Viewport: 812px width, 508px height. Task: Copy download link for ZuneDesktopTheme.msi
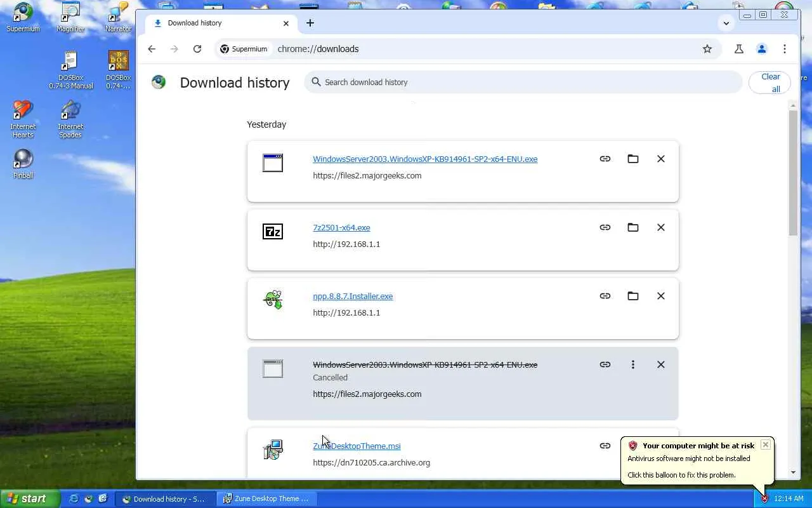pos(605,446)
